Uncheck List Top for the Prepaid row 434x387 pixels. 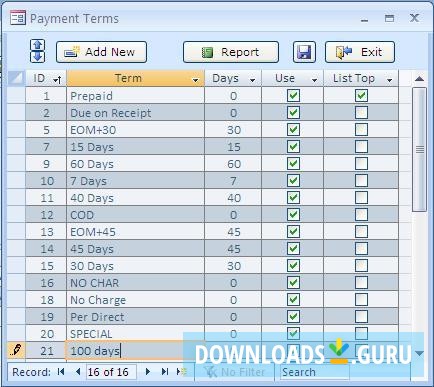(x=361, y=96)
